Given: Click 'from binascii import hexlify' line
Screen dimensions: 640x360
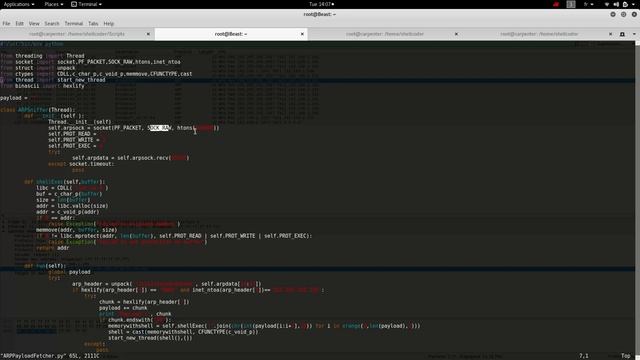Looking at the screenshot, I should pyautogui.click(x=42, y=86).
